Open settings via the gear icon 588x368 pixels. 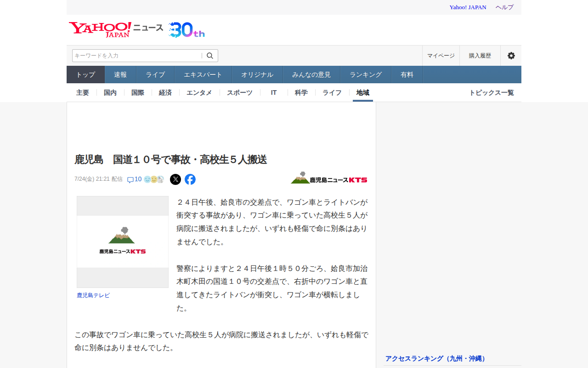pyautogui.click(x=511, y=56)
